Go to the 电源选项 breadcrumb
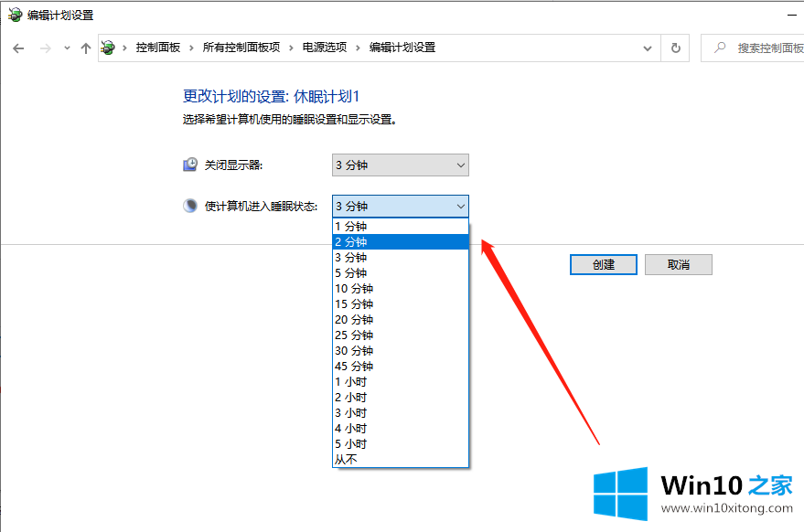 click(x=324, y=48)
